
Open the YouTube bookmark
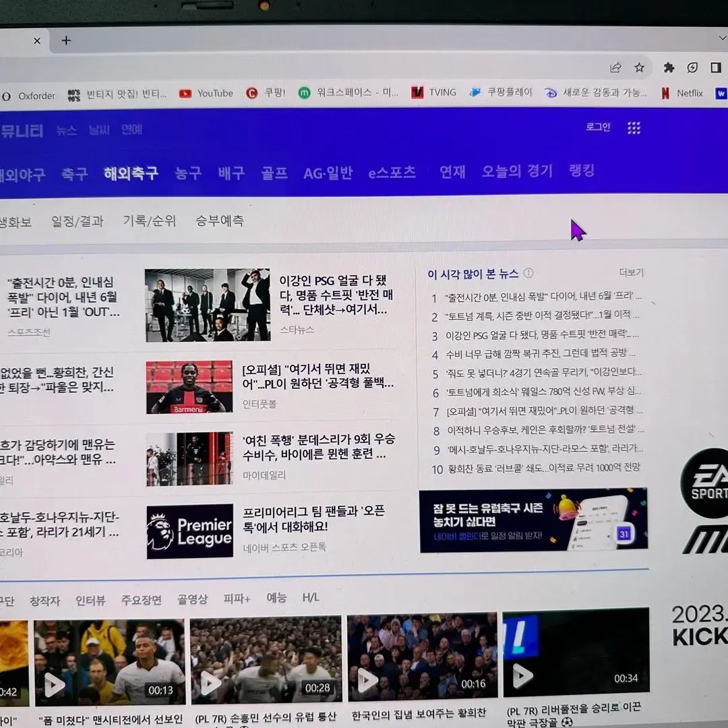206,93
